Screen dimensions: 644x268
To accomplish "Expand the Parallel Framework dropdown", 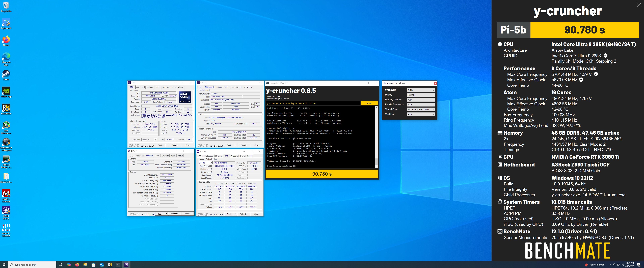I will (x=421, y=104).
